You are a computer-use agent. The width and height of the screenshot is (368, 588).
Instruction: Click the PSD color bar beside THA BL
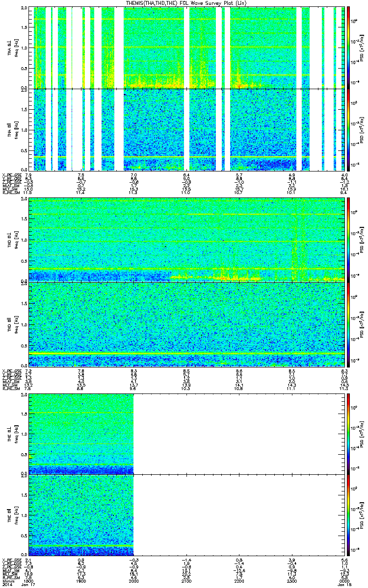coord(349,48)
